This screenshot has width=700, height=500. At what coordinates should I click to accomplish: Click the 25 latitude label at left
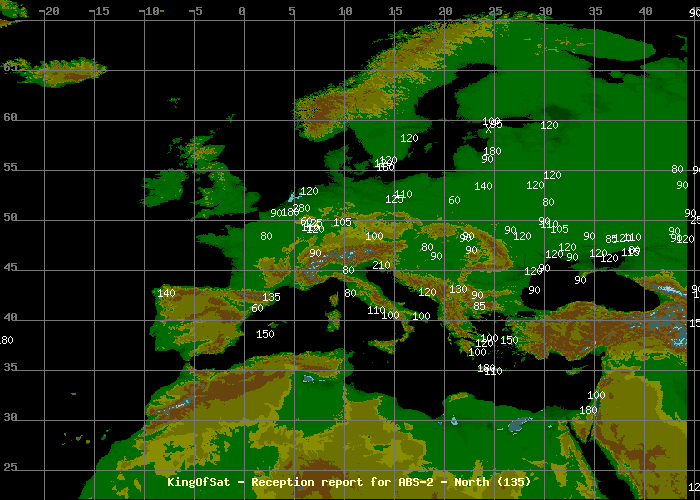tap(10, 467)
